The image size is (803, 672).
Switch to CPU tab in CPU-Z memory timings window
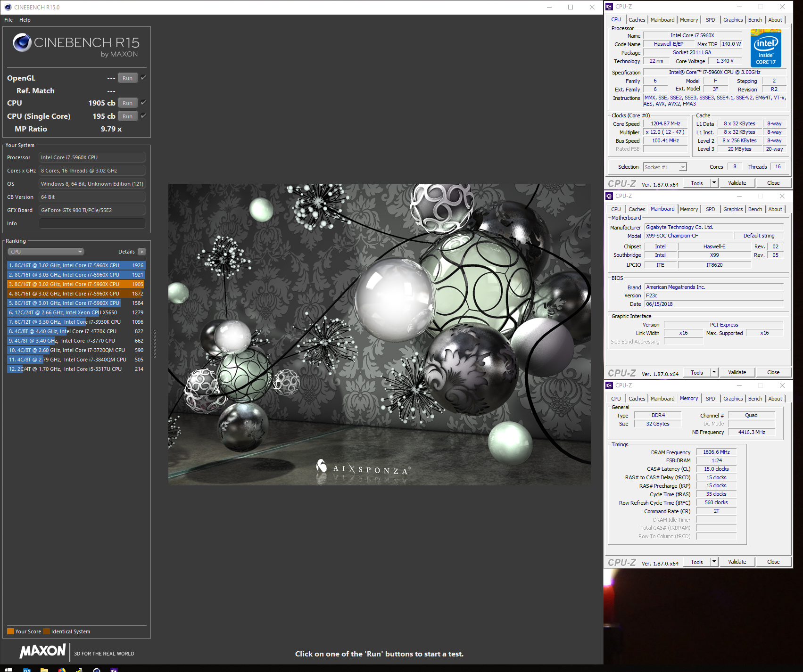(616, 399)
